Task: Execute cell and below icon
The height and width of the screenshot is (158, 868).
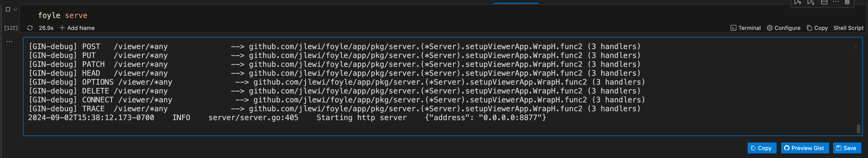Action: (811, 2)
